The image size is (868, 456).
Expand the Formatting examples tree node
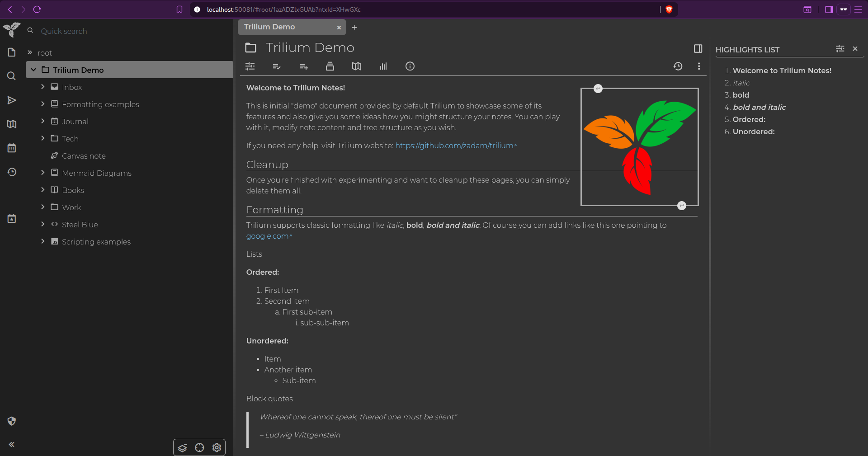43,104
